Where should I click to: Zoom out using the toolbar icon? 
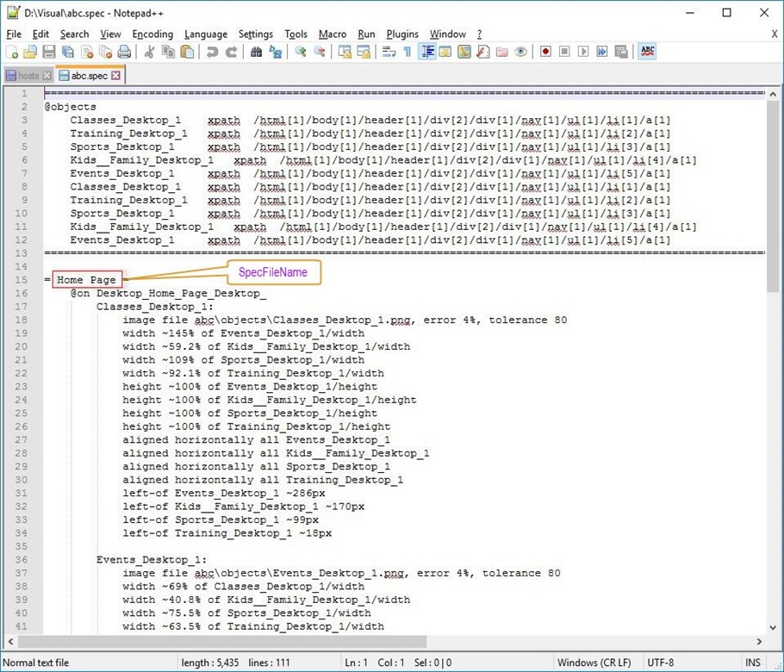pos(319,52)
